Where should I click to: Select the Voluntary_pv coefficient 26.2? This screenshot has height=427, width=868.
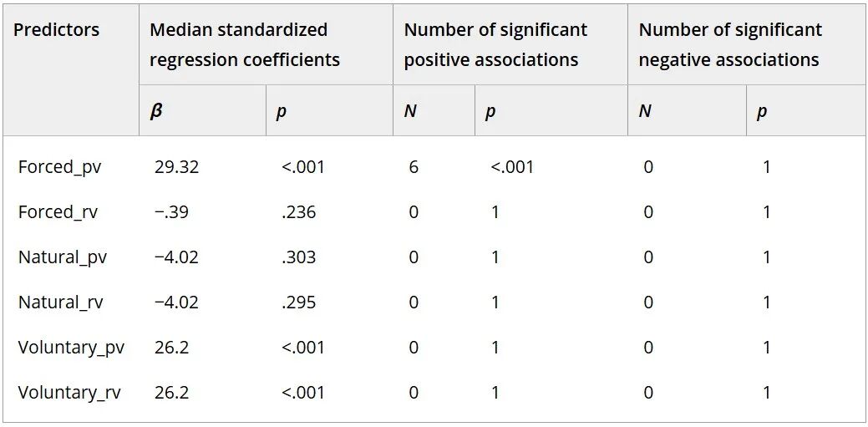tap(172, 348)
